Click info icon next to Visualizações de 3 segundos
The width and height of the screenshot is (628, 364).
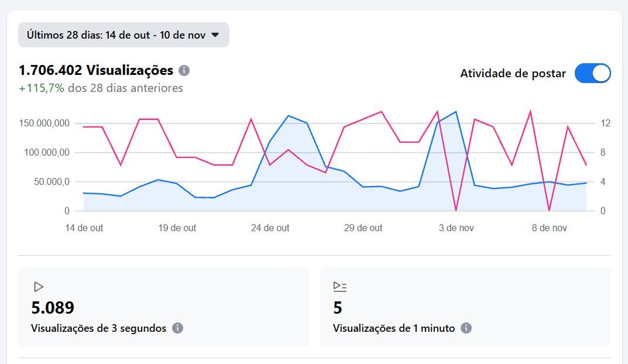pos(178,328)
